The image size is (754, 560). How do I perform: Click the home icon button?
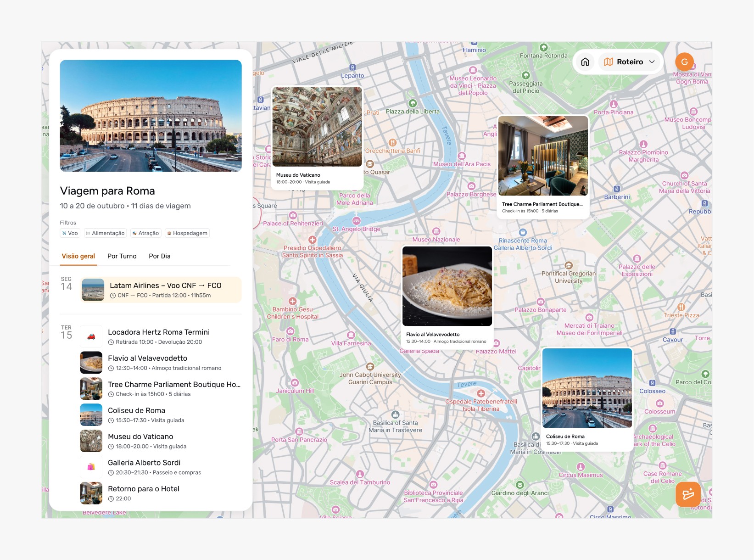(x=585, y=62)
